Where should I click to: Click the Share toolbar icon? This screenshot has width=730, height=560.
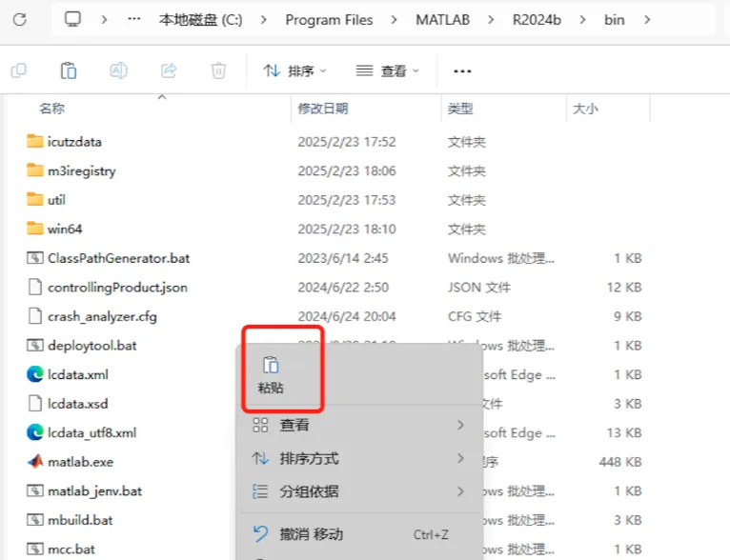(x=169, y=70)
